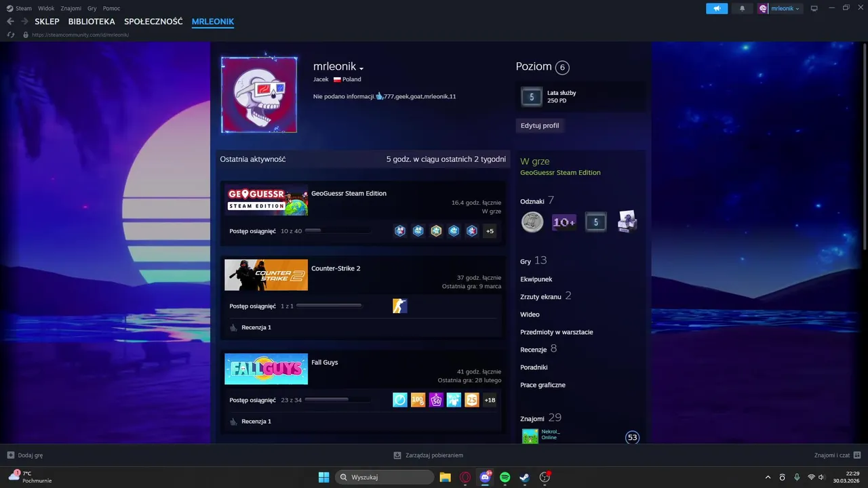Go to the BIBLIOTEKA tab

tap(92, 22)
